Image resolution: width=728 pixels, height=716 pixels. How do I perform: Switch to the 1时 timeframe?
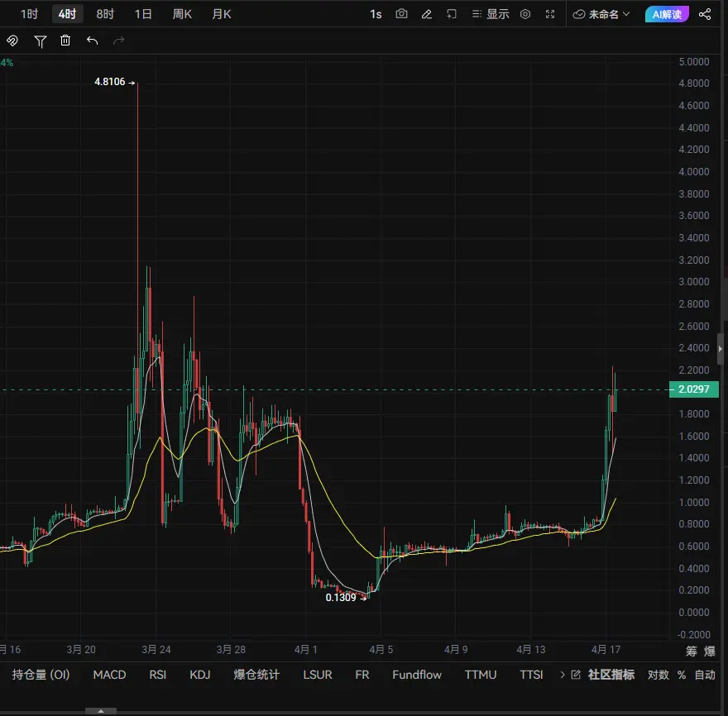pyautogui.click(x=29, y=14)
